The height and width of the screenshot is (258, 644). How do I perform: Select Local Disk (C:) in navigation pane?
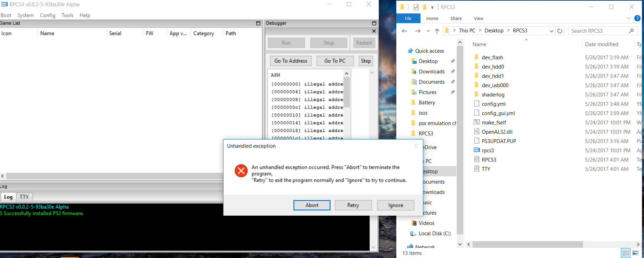pyautogui.click(x=434, y=233)
